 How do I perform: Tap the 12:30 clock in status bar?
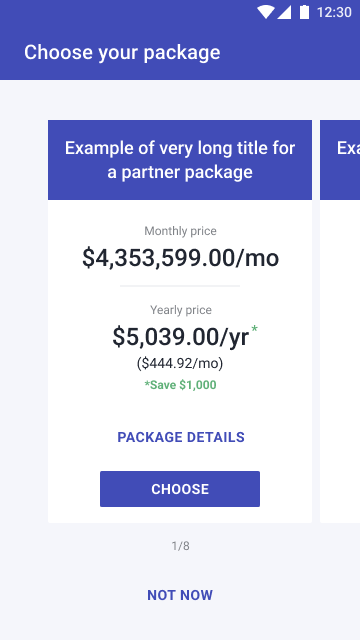(334, 12)
